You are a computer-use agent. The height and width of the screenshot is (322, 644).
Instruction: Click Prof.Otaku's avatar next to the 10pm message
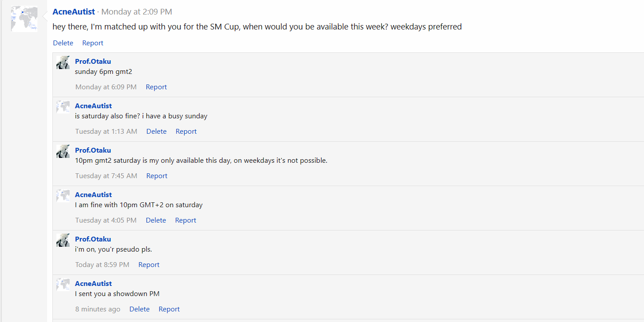point(63,151)
